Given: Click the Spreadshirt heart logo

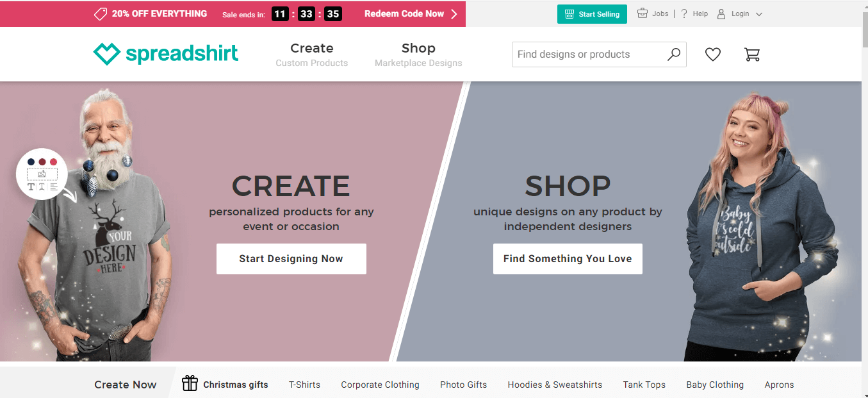Looking at the screenshot, I should point(106,54).
